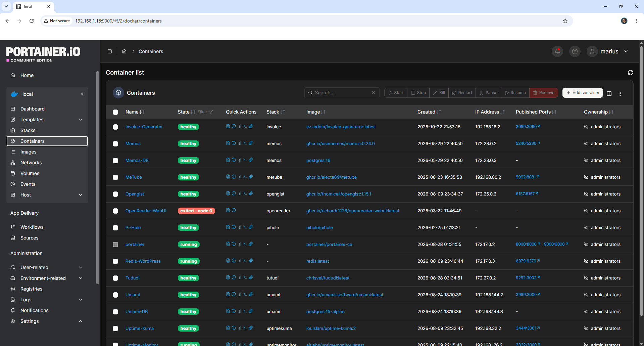Image resolution: width=644 pixels, height=346 pixels.
Task: Open published port 5240:5230 link
Action: coord(528,143)
